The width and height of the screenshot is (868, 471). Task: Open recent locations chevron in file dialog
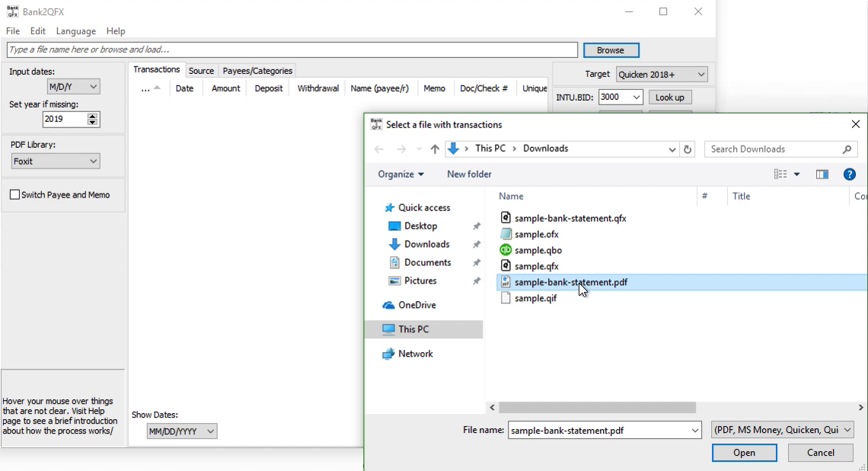coord(419,149)
